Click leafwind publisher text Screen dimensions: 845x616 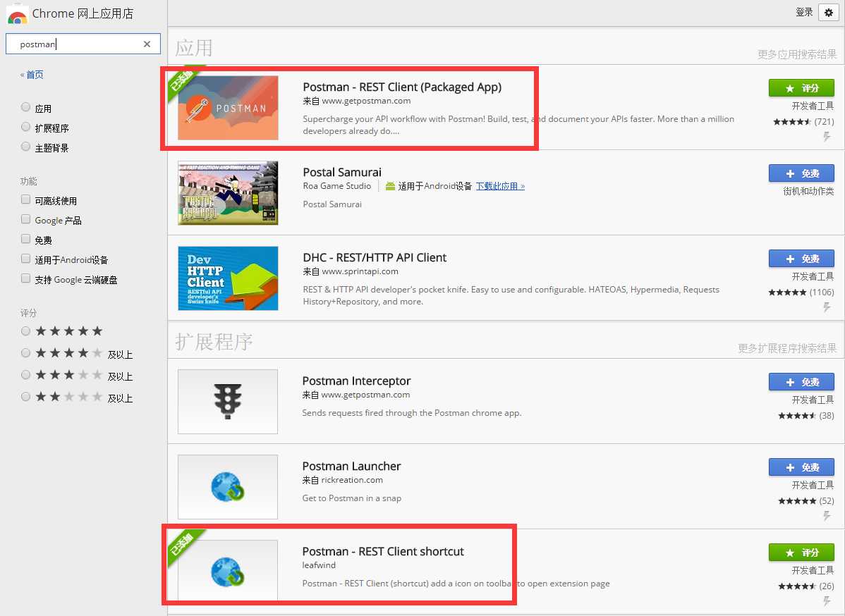point(319,565)
